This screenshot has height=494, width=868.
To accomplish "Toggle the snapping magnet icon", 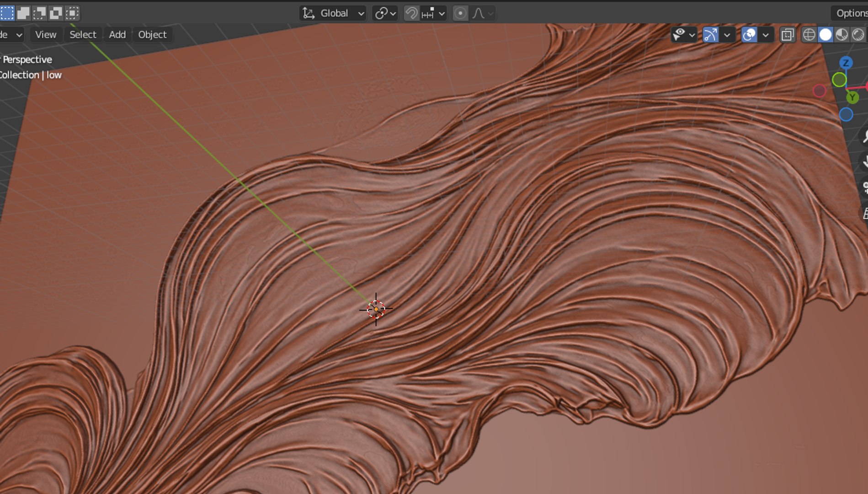I will pos(411,13).
